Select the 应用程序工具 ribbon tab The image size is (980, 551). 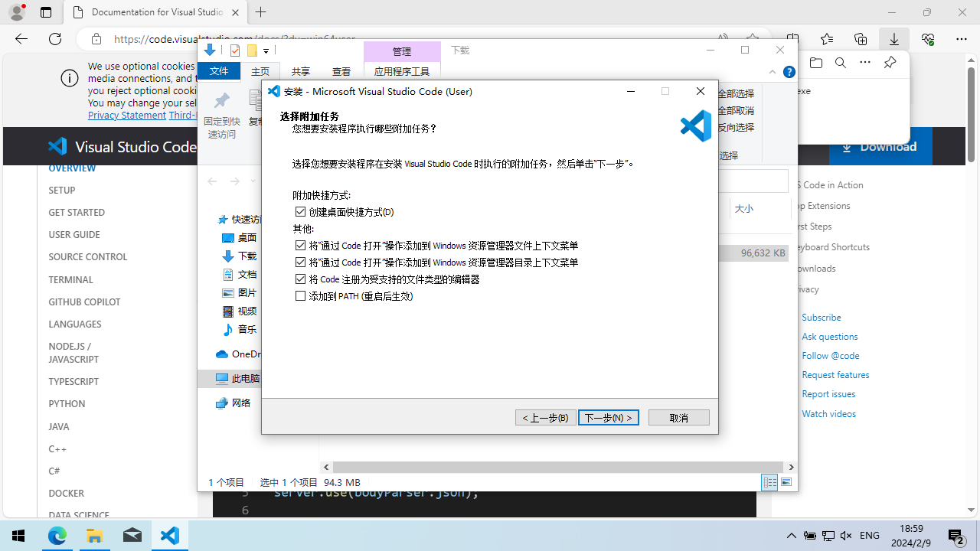click(x=402, y=71)
